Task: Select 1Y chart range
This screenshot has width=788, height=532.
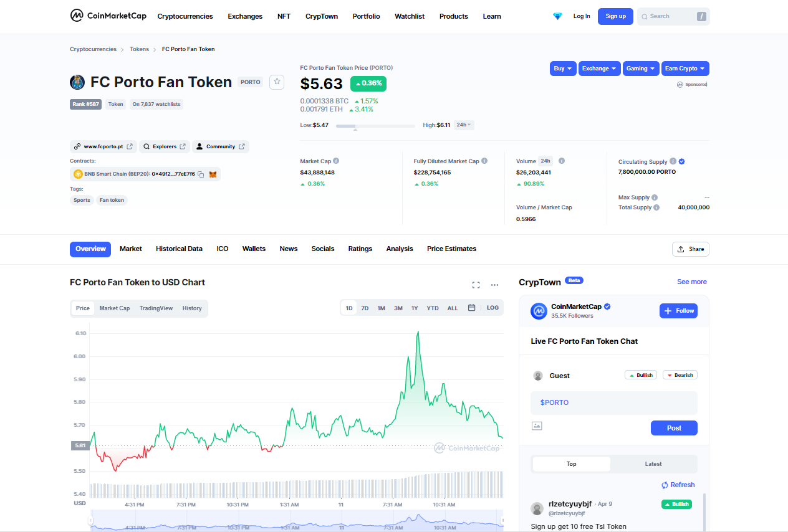Action: (415, 308)
